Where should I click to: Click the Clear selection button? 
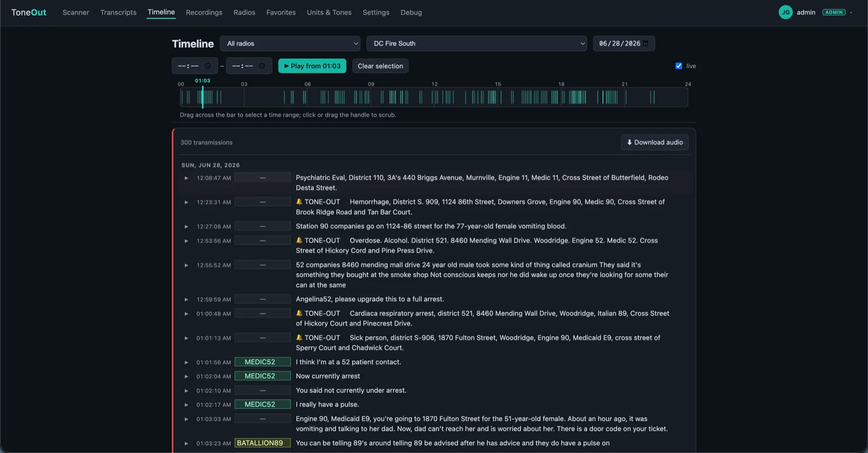(380, 66)
